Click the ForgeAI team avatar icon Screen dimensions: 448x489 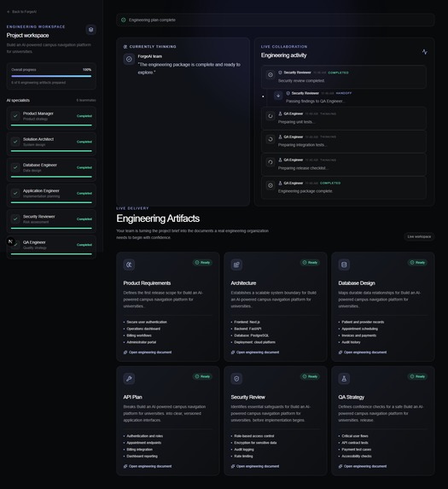click(129, 59)
